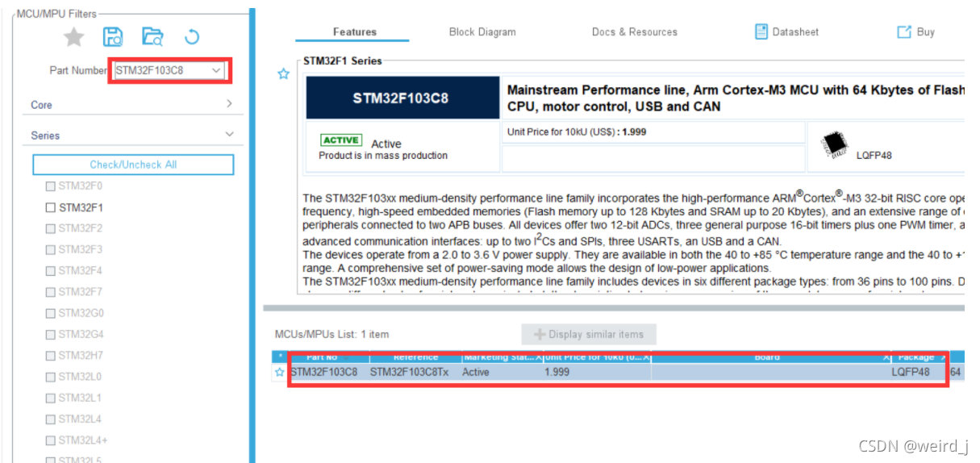Toggle the STM32H7 series checkbox
Viewport: 980px width, 463px height.
(x=51, y=355)
